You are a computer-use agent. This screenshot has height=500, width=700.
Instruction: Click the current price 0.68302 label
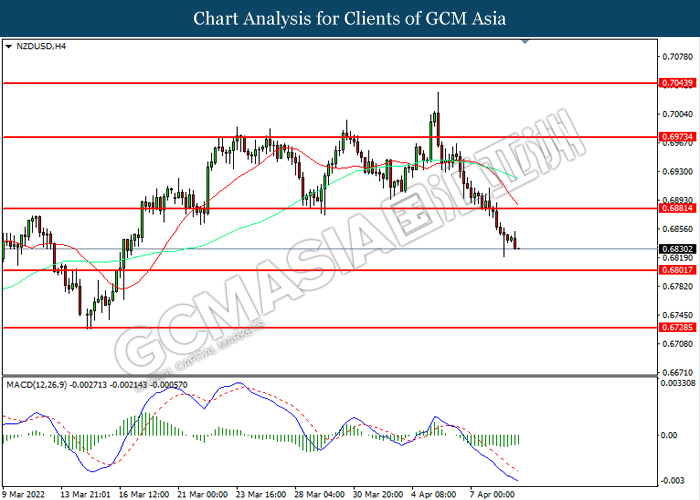[x=677, y=249]
